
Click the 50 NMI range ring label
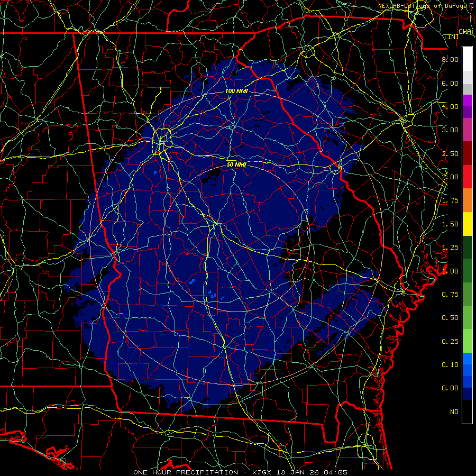coord(236,164)
